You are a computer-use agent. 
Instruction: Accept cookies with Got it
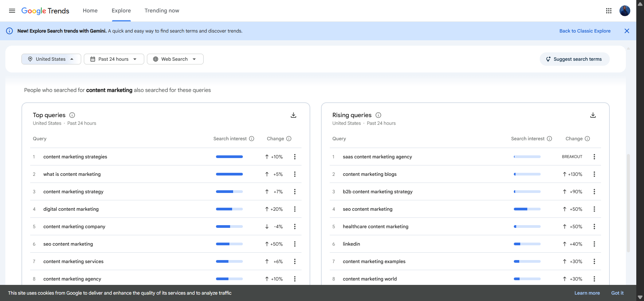[617, 293]
